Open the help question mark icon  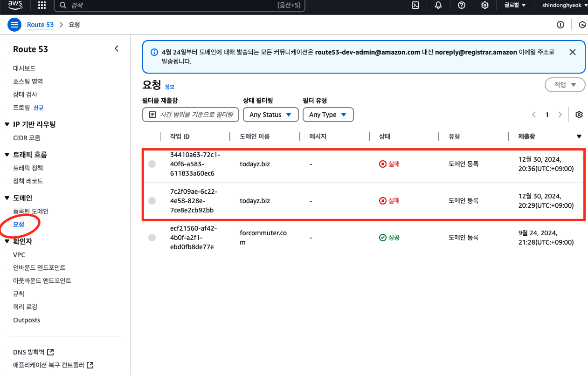tap(462, 5)
